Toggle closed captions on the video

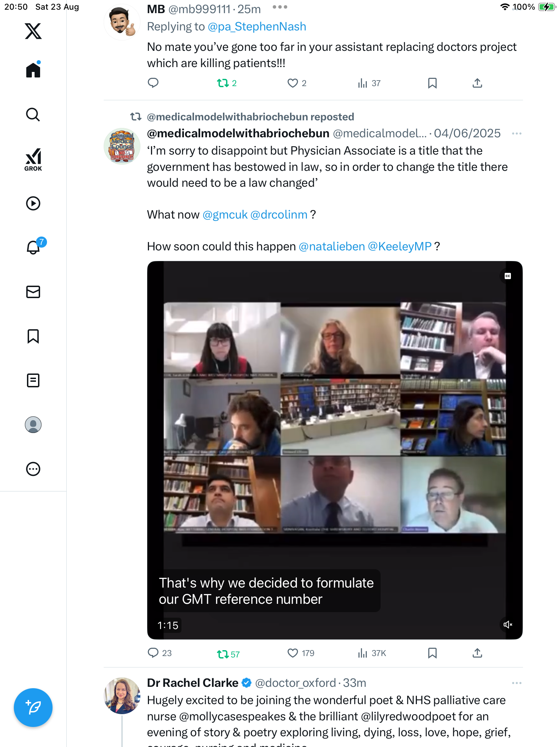[508, 276]
